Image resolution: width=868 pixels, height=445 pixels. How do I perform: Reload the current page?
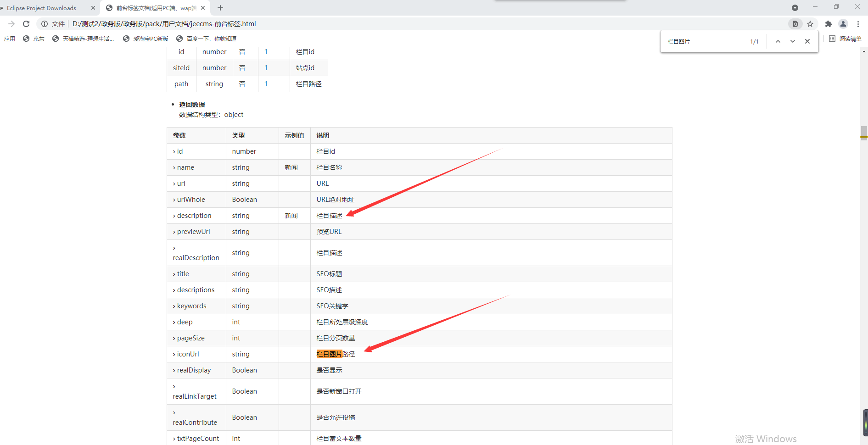point(26,24)
